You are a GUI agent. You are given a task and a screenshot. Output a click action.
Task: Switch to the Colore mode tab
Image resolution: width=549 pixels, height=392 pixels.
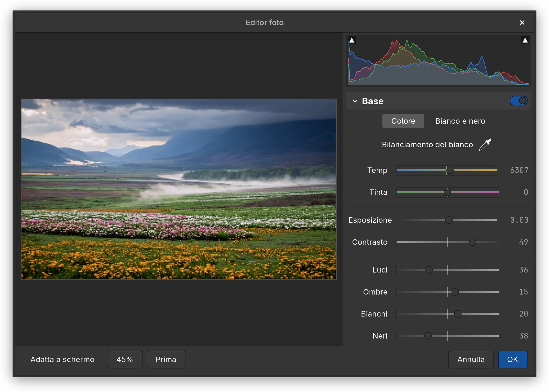(x=403, y=121)
